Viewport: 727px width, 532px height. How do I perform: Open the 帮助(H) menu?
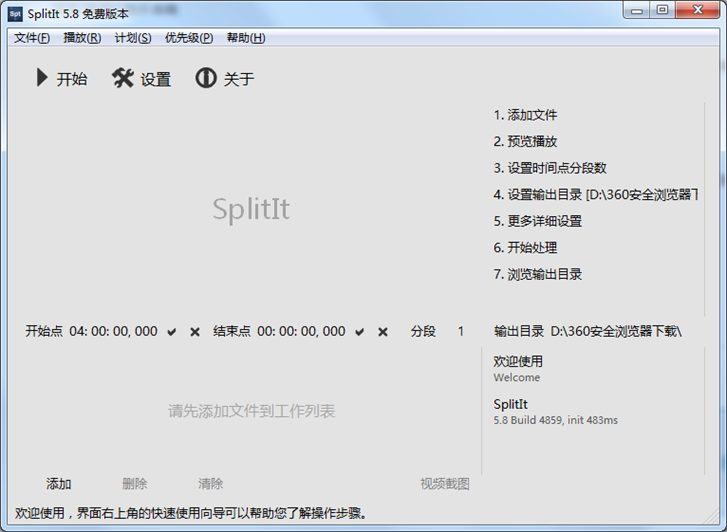pyautogui.click(x=246, y=38)
